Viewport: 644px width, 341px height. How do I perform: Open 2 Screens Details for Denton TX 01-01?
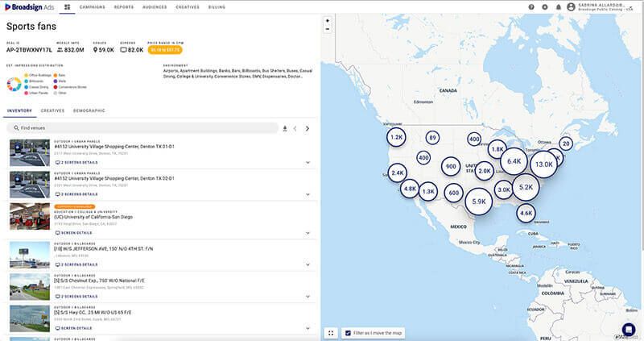[76, 163]
